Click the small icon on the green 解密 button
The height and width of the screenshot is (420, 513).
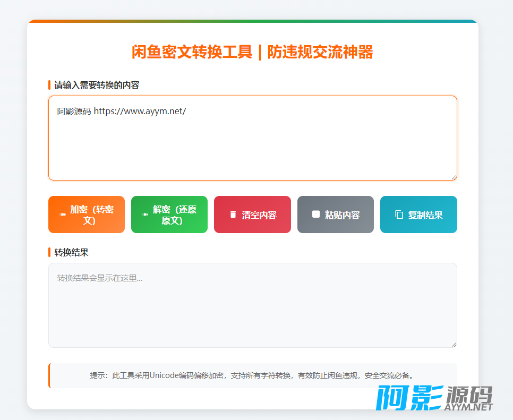click(x=145, y=215)
